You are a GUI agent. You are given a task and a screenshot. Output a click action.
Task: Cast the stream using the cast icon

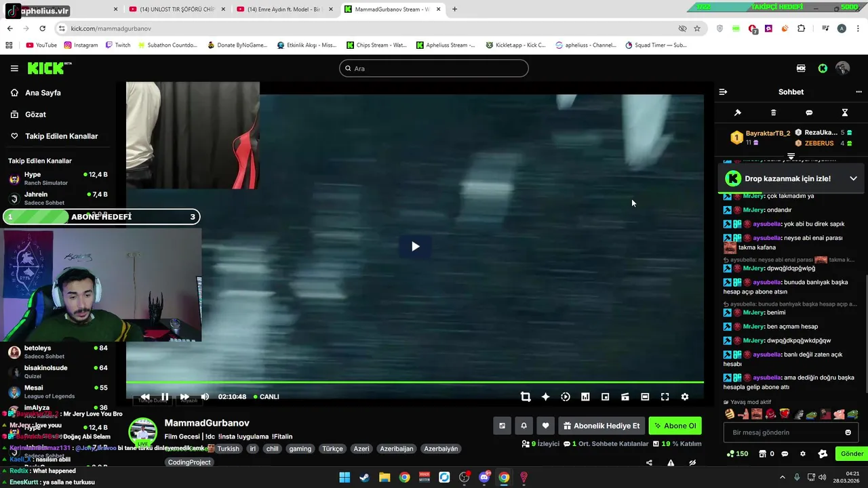pyautogui.click(x=625, y=396)
